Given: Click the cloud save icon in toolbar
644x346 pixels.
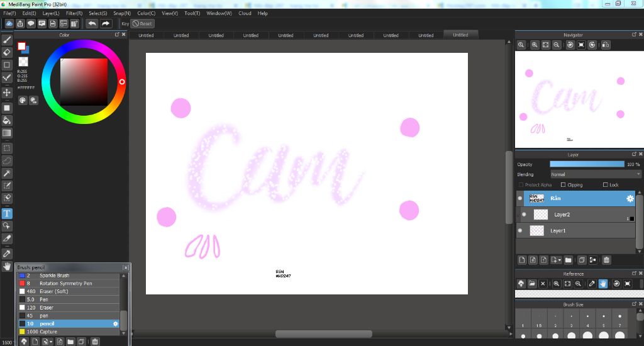Looking at the screenshot, I should [x=9, y=24].
